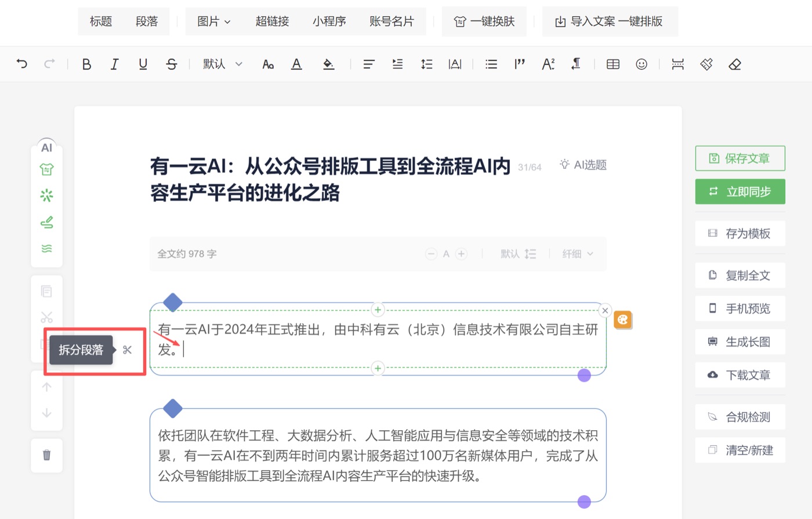Click the green 立即同步 button

(740, 192)
